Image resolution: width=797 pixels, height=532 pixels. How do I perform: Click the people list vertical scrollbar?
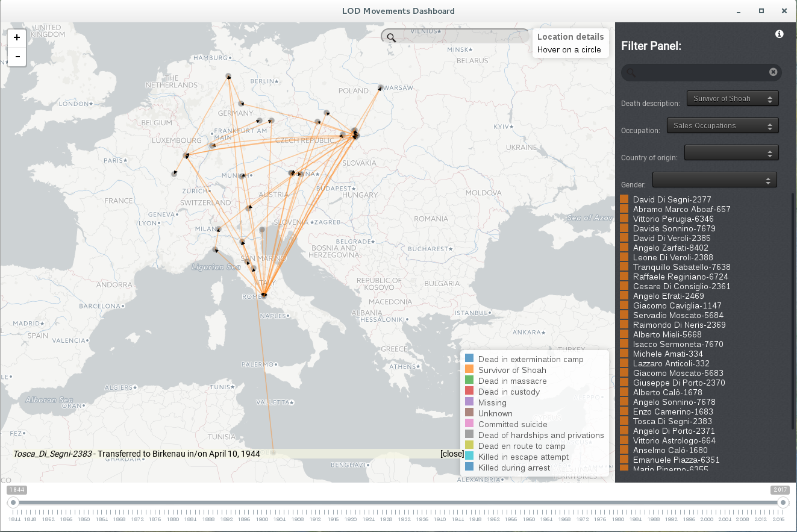(792, 312)
